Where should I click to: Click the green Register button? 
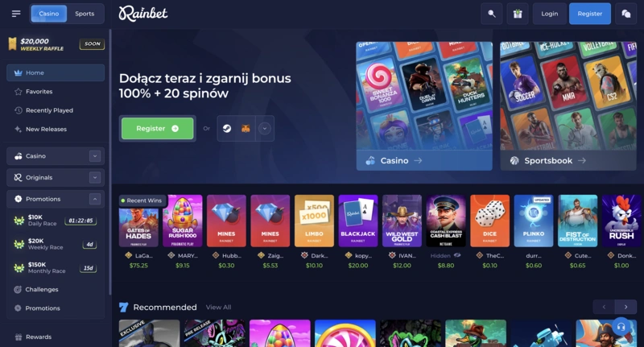click(157, 129)
